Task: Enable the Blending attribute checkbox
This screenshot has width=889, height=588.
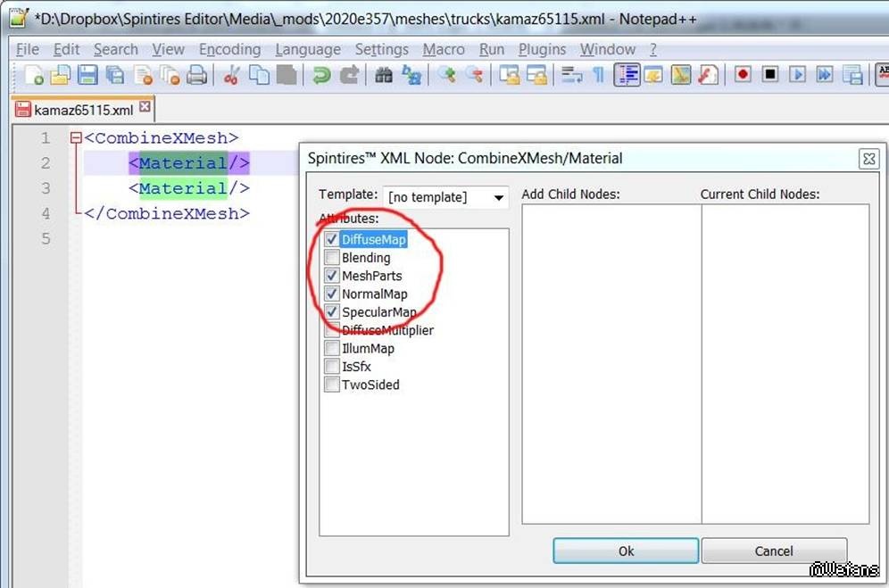Action: coord(332,258)
